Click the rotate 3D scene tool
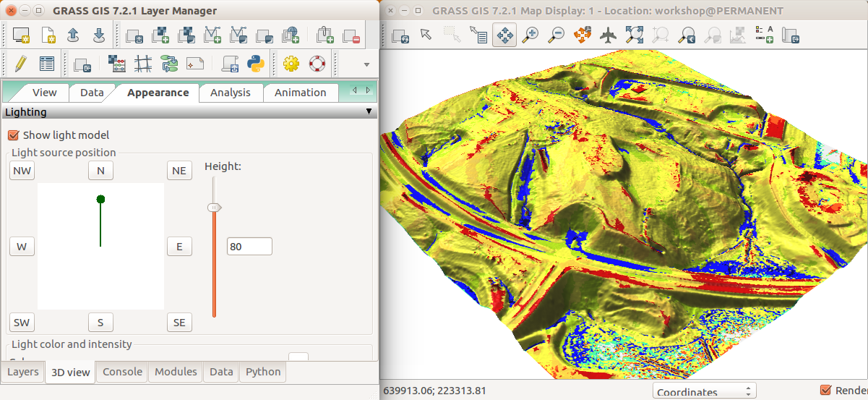Viewport: 868px width, 400px height. (583, 35)
